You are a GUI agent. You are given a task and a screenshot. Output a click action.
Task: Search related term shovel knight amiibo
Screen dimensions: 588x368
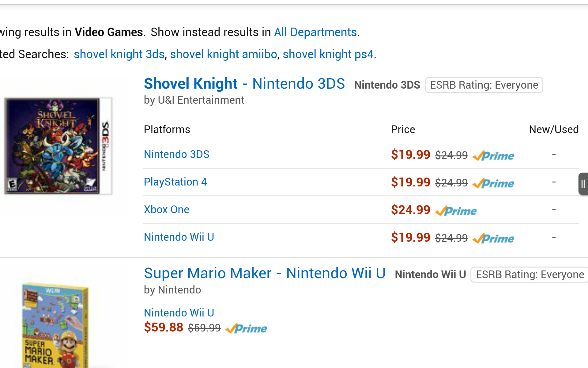pos(224,54)
